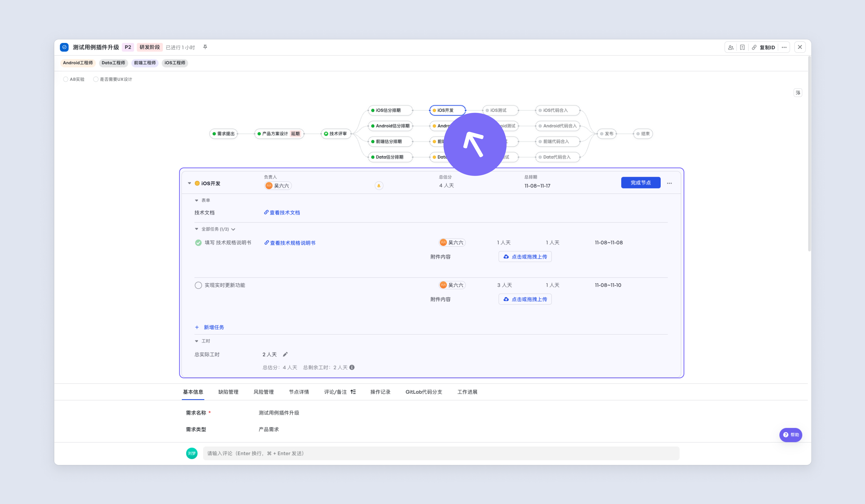The image size is (865, 504).
Task: Select the 产品方案设计 workflow node
Action: pyautogui.click(x=279, y=133)
